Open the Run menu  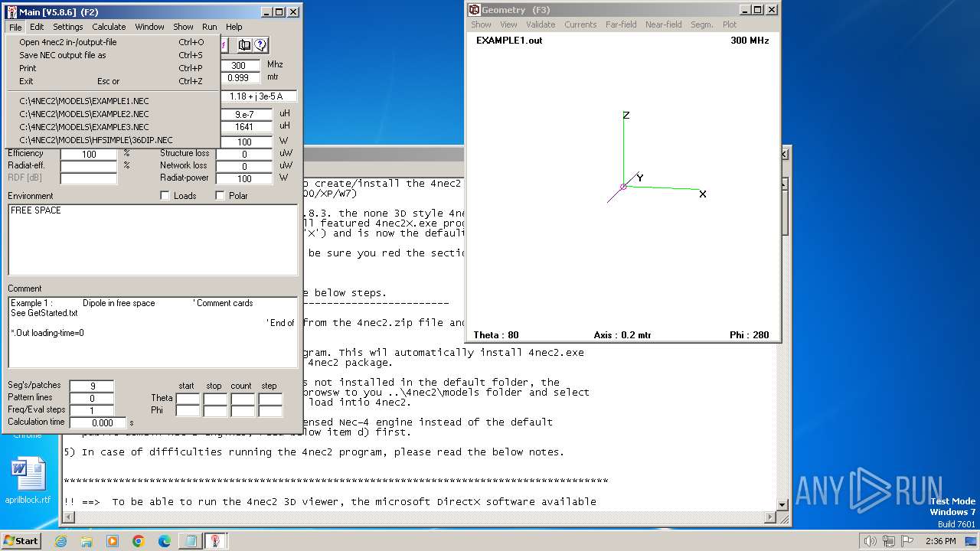point(209,27)
